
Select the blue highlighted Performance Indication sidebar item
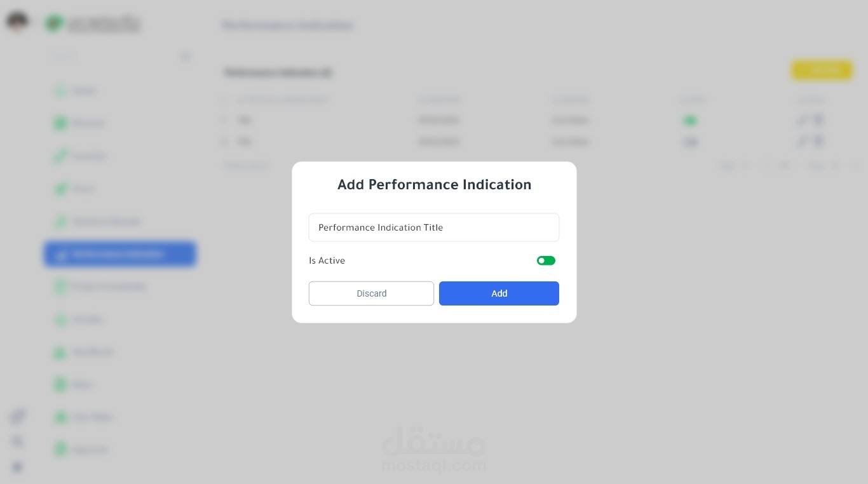pos(120,254)
